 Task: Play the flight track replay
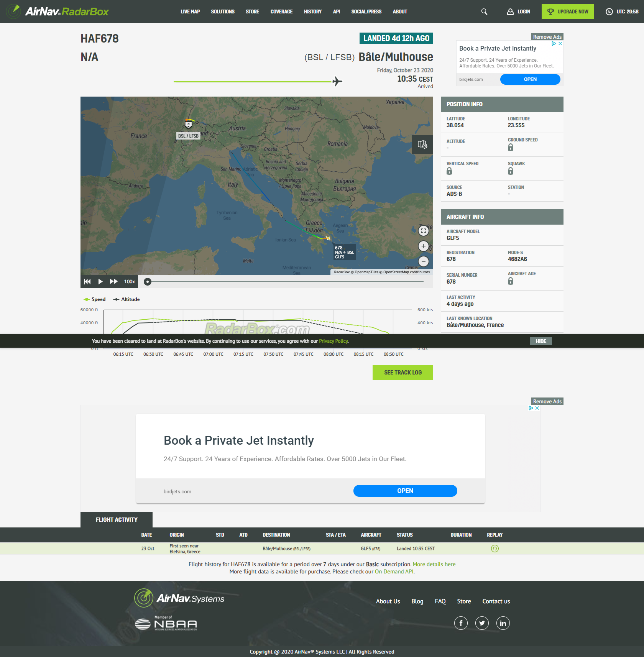pyautogui.click(x=100, y=281)
